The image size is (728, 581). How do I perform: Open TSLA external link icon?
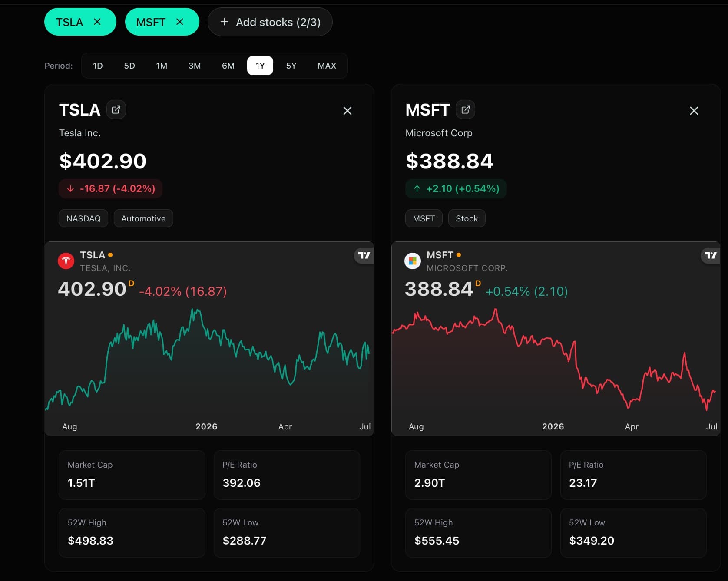(116, 109)
